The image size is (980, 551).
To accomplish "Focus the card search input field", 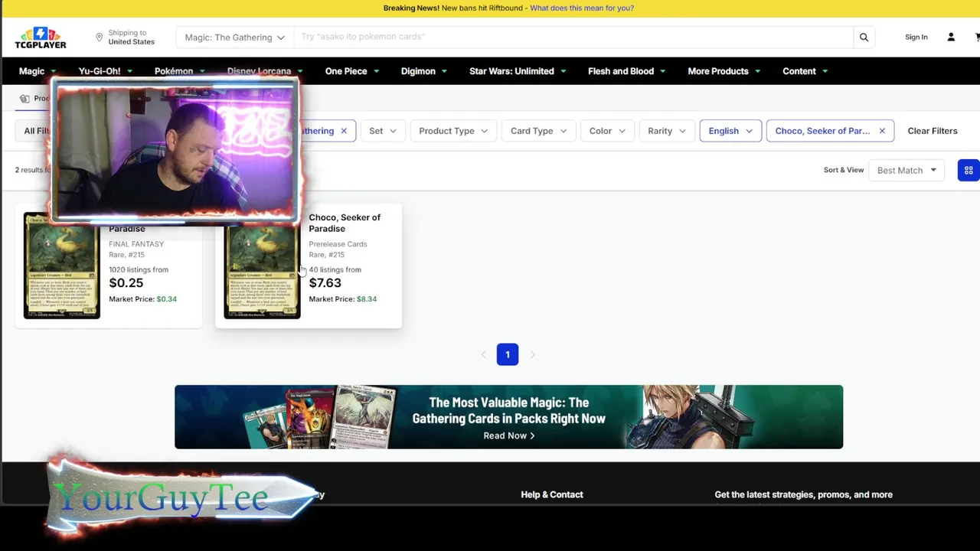I will click(573, 37).
